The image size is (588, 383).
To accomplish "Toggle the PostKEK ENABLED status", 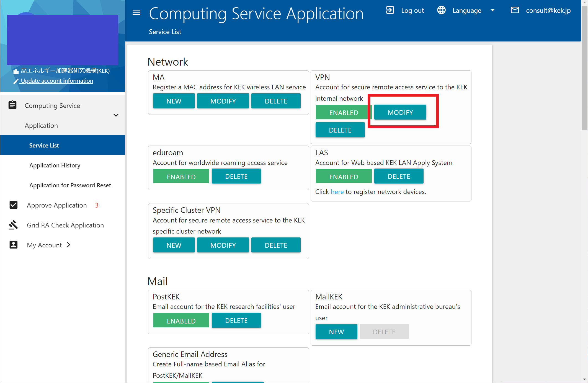I will click(181, 320).
